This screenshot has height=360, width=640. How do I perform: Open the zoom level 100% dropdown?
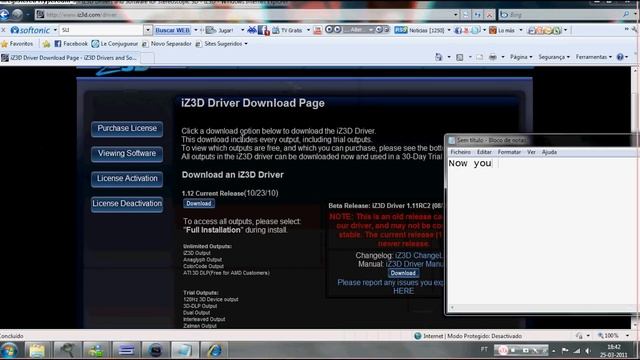coord(627,336)
